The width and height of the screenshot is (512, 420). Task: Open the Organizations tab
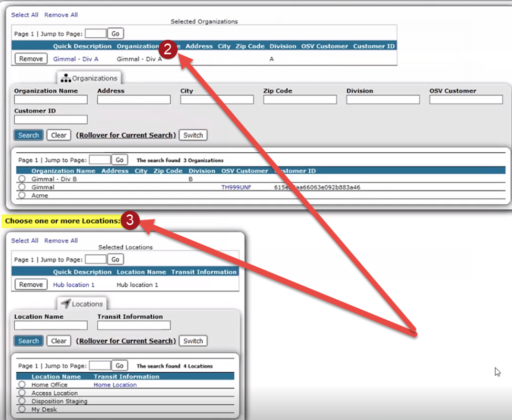(x=89, y=78)
